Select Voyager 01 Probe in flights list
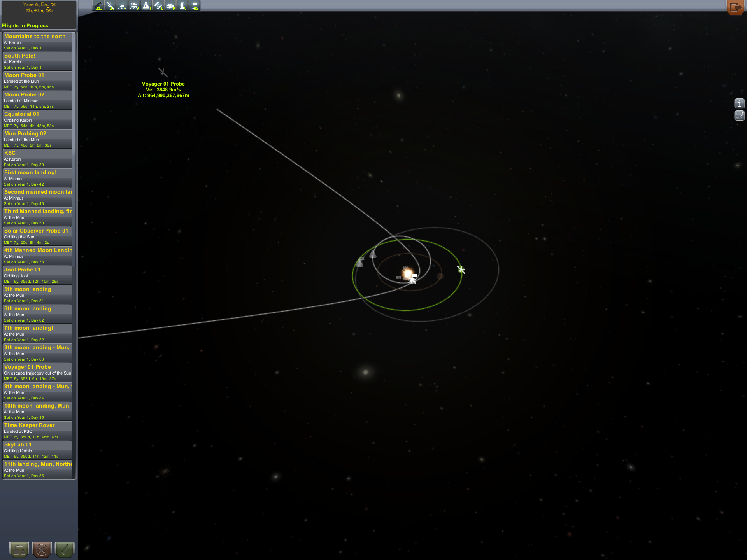 point(37,373)
